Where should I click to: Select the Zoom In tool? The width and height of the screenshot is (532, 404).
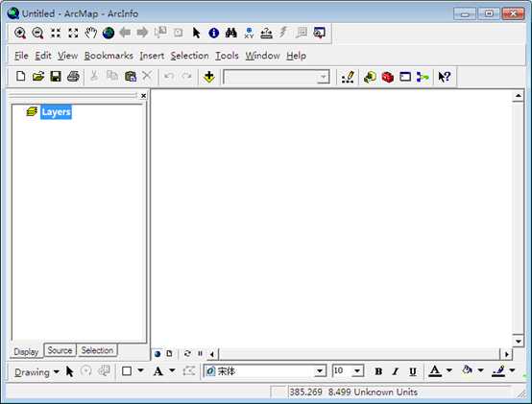point(20,34)
